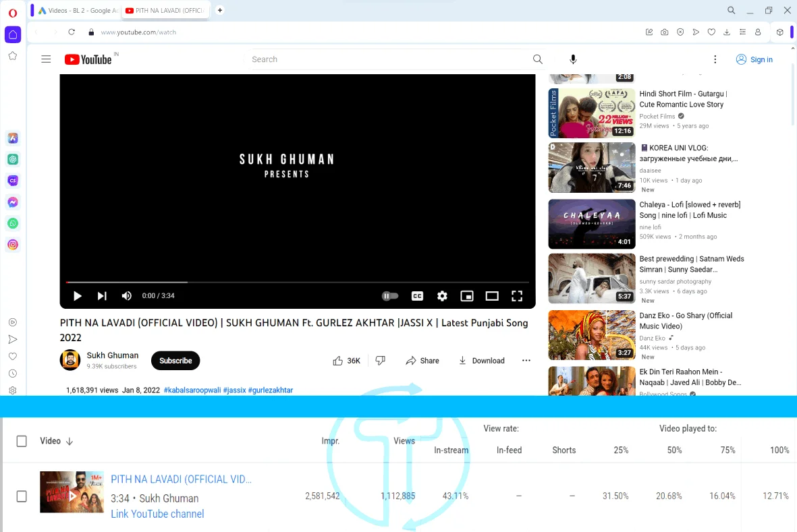Start voice search with the microphone icon

click(x=573, y=59)
